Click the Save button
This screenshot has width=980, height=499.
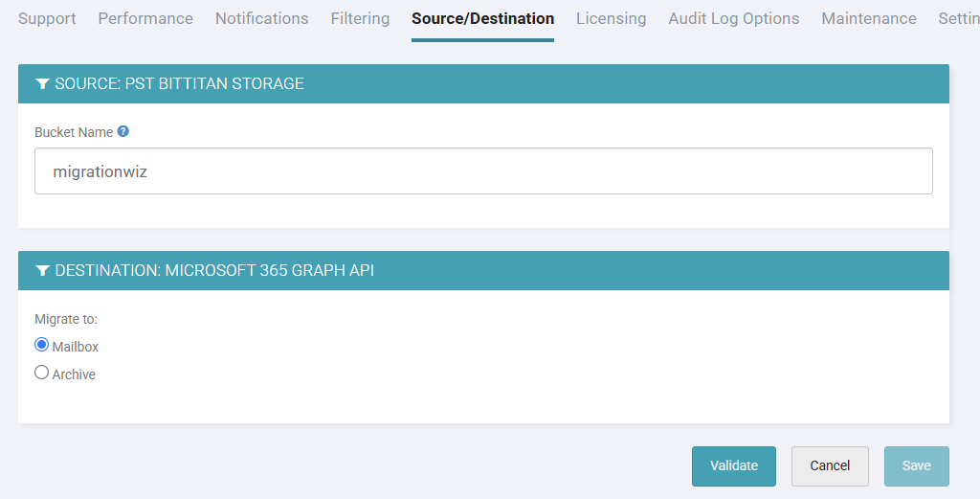(916, 465)
